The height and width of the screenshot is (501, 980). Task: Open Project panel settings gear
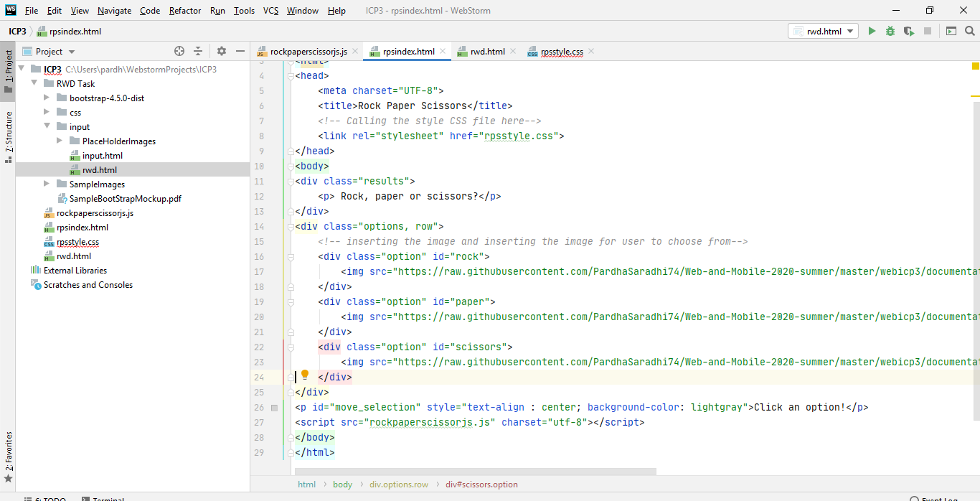222,51
